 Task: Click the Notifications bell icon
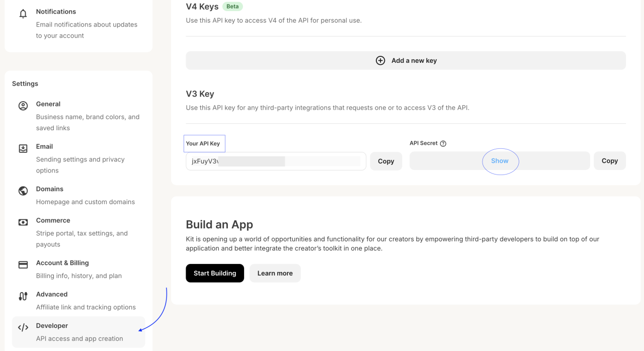click(x=23, y=14)
